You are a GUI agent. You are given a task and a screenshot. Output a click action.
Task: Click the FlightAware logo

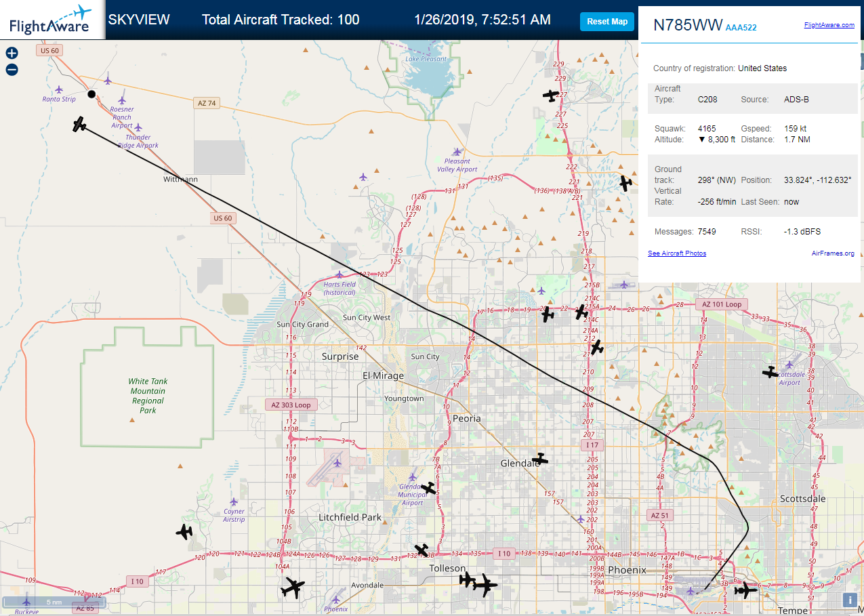(x=52, y=20)
